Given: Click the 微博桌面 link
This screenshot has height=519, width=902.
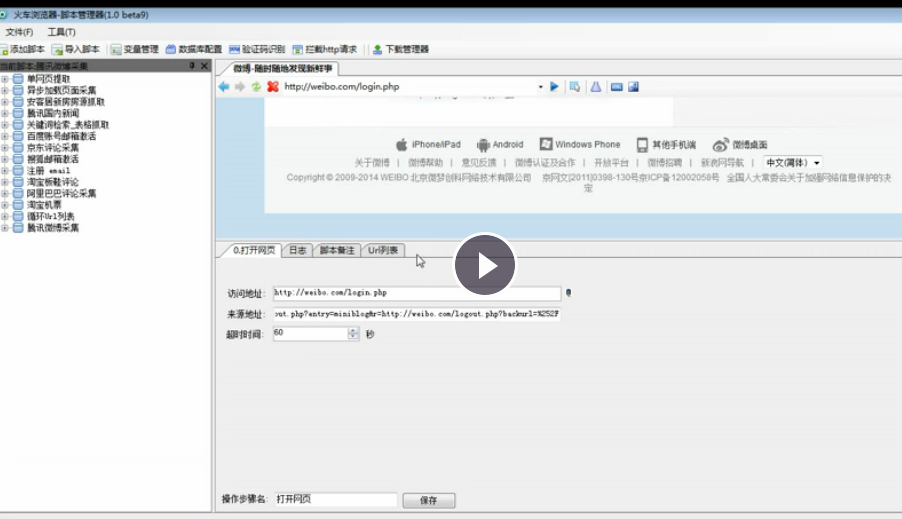Looking at the screenshot, I should (x=740, y=144).
